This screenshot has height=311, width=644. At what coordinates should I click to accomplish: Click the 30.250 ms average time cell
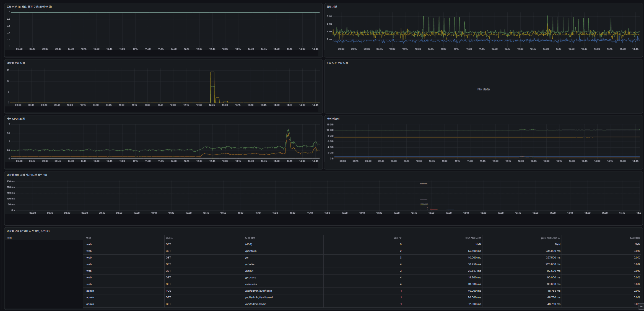click(x=474, y=264)
